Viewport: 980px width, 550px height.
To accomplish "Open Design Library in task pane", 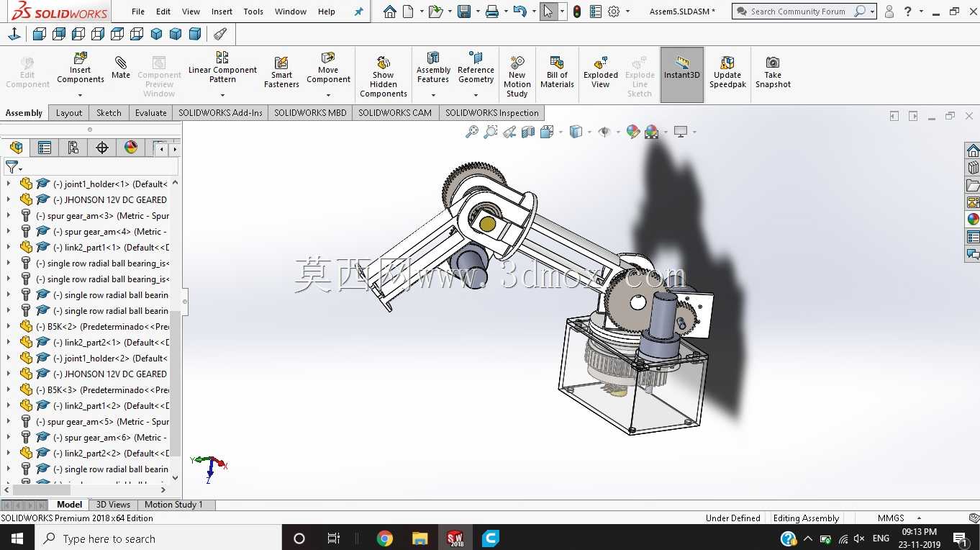I will pyautogui.click(x=973, y=167).
